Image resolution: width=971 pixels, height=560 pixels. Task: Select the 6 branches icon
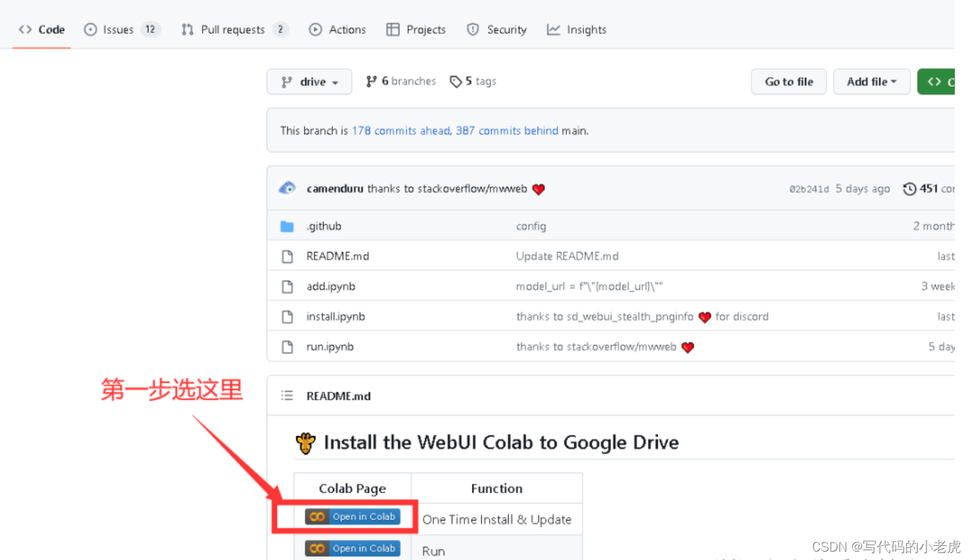[x=372, y=81]
